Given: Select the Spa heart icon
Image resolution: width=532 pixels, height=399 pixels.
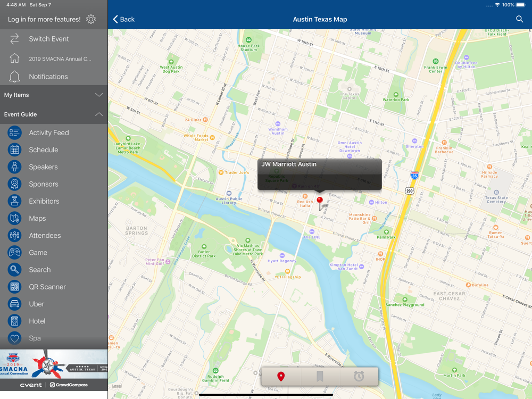Looking at the screenshot, I should click(14, 338).
